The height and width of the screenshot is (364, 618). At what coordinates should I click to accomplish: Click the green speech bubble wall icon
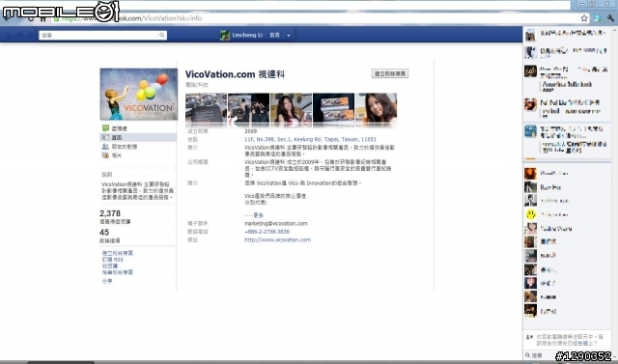click(x=105, y=128)
